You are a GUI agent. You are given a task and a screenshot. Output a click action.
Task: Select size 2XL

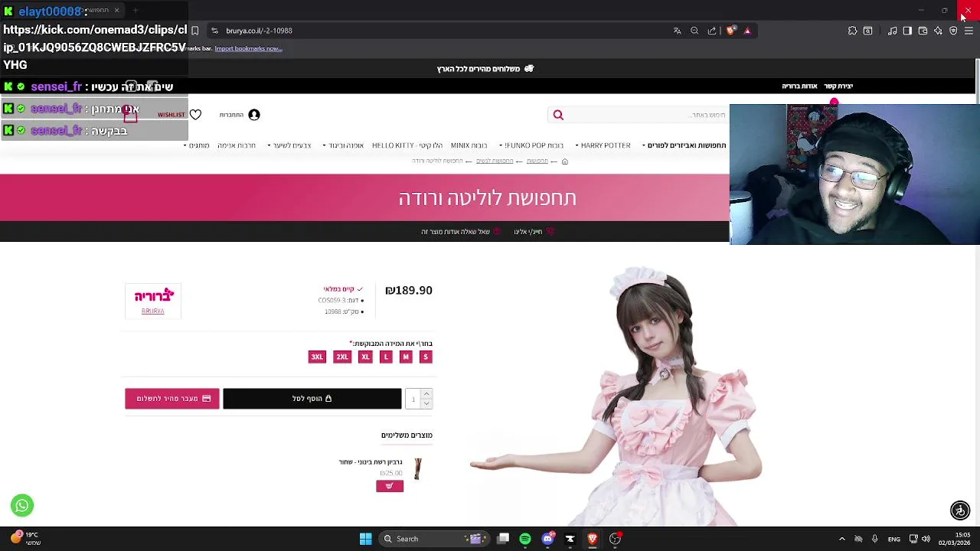342,357
